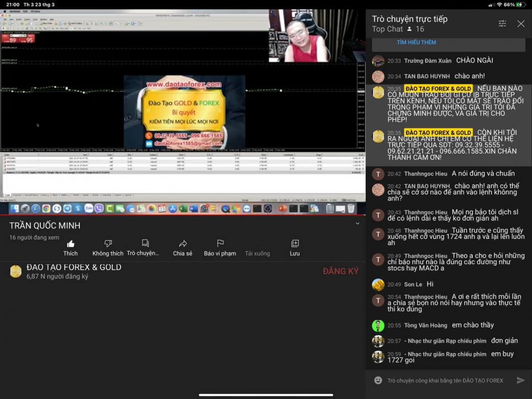Expand video description chevron beside title

pos(357,224)
